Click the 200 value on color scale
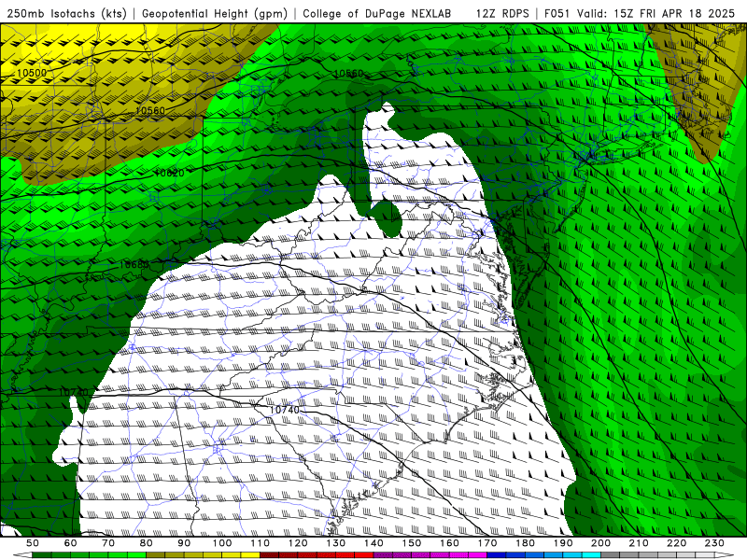747x560 pixels. [600, 543]
